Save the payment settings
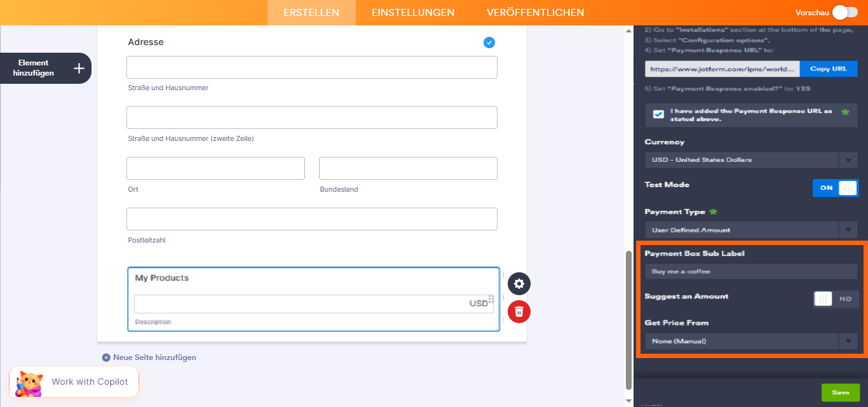Viewport: 868px width, 407px height. coord(840,392)
